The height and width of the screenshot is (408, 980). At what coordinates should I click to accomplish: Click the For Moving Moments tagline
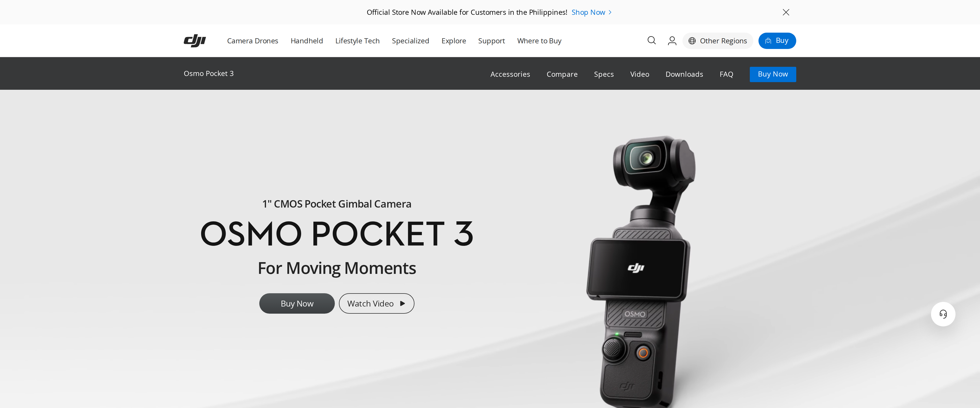(337, 269)
